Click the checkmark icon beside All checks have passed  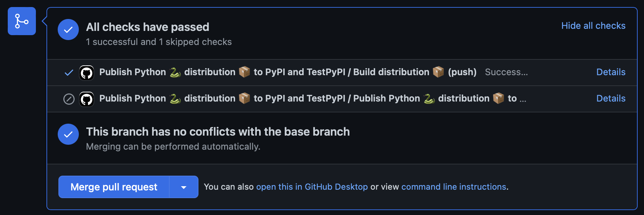pyautogui.click(x=68, y=30)
